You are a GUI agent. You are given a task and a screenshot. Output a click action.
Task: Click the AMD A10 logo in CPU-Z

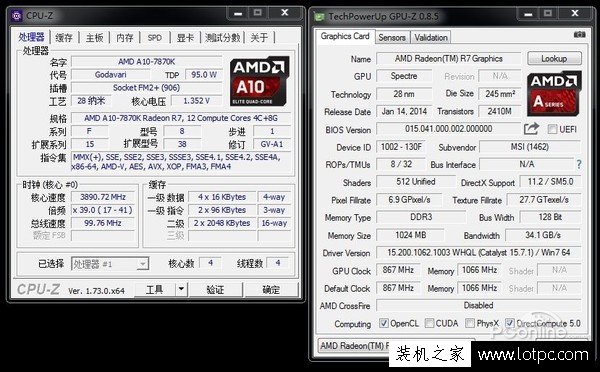pyautogui.click(x=260, y=81)
